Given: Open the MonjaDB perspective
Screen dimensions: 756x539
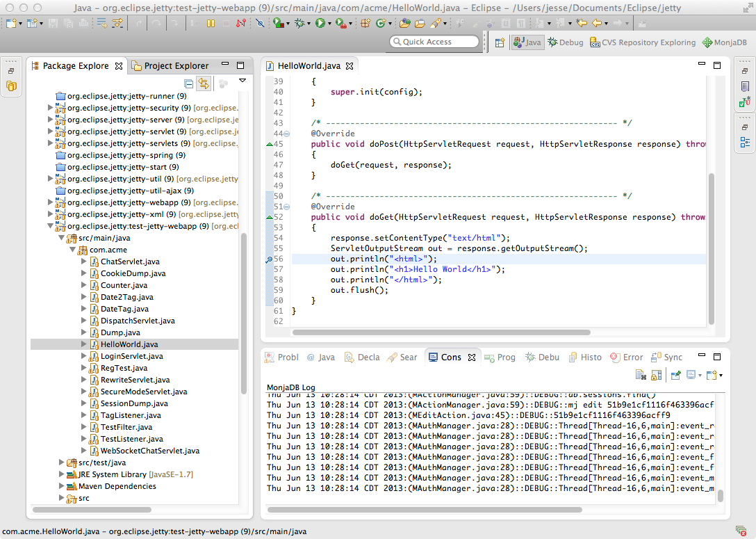Looking at the screenshot, I should [x=725, y=42].
